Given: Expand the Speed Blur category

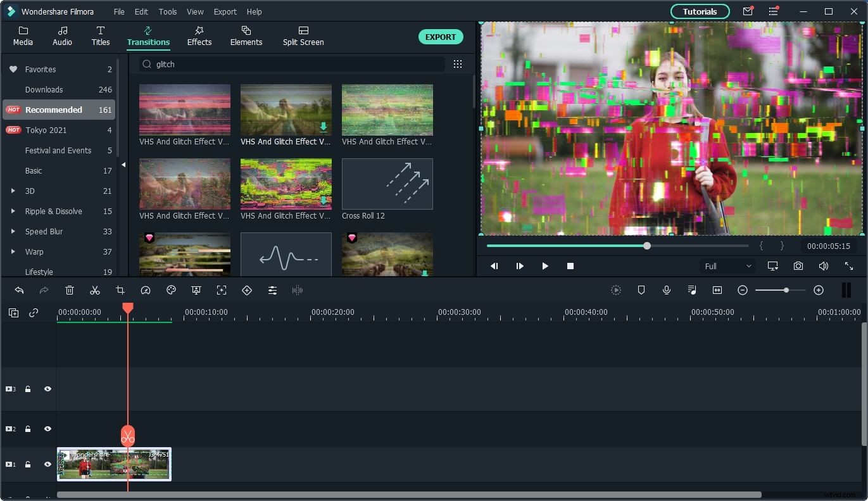Looking at the screenshot, I should pyautogui.click(x=14, y=231).
